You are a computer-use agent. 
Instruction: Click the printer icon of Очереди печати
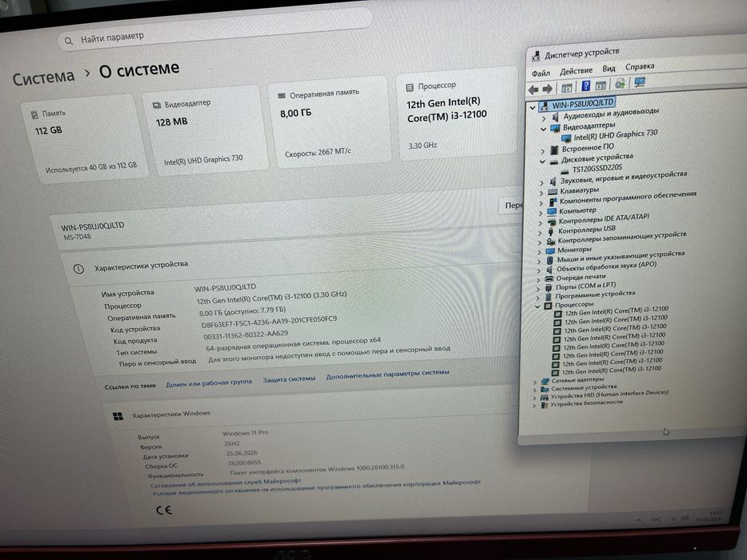pyautogui.click(x=548, y=278)
